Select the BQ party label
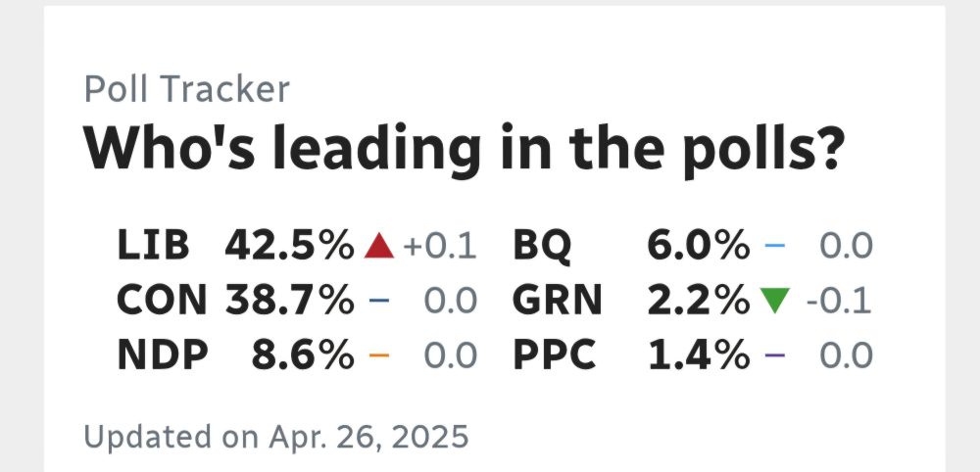The image size is (980, 472). point(542,246)
